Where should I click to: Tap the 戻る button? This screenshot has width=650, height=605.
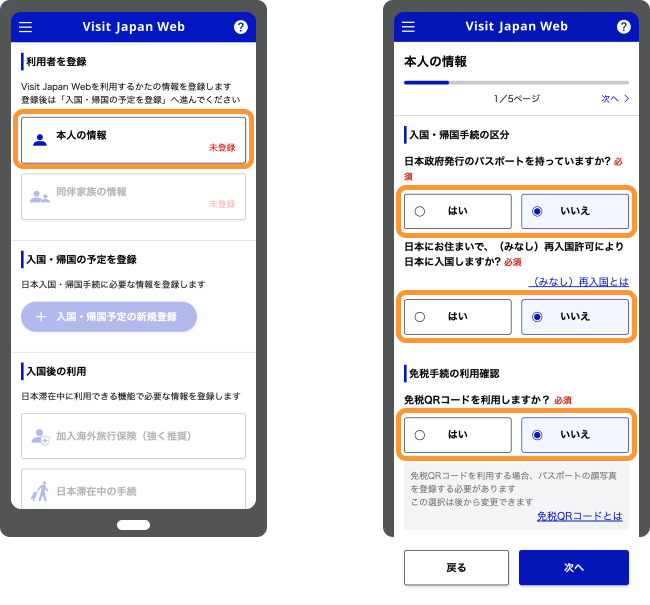click(x=456, y=568)
